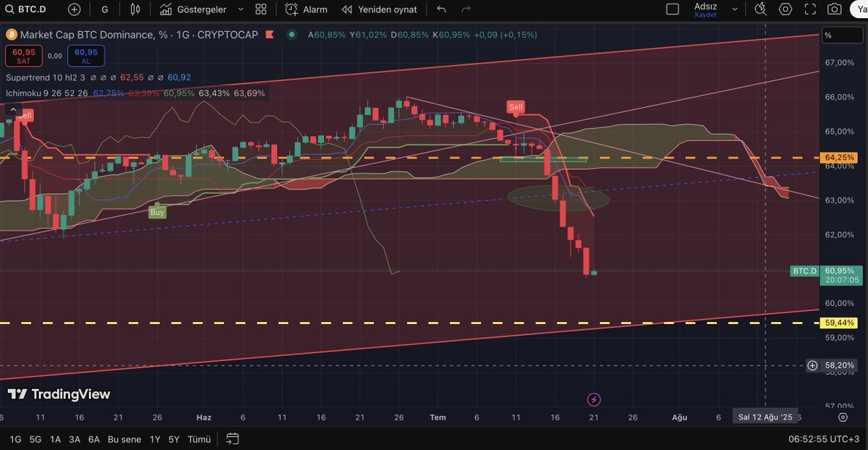Select the 1G date range
This screenshot has height=450, width=868.
(x=14, y=438)
